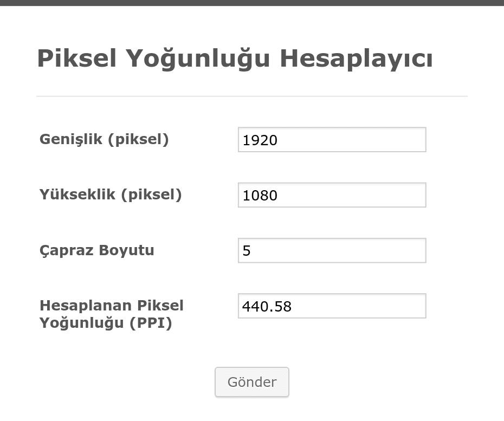Click the Yükseklik (piksel) label
Viewport: 504px width, 421px height.
[110, 195]
